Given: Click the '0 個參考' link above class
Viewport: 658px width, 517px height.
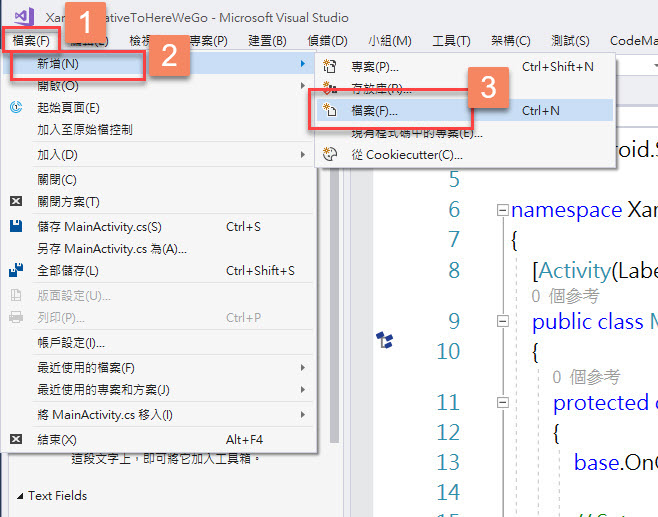Looking at the screenshot, I should pyautogui.click(x=565, y=296).
